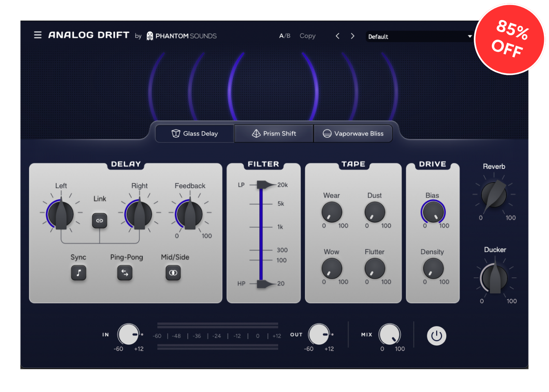
Task: Click the power bypass button
Action: 436,336
